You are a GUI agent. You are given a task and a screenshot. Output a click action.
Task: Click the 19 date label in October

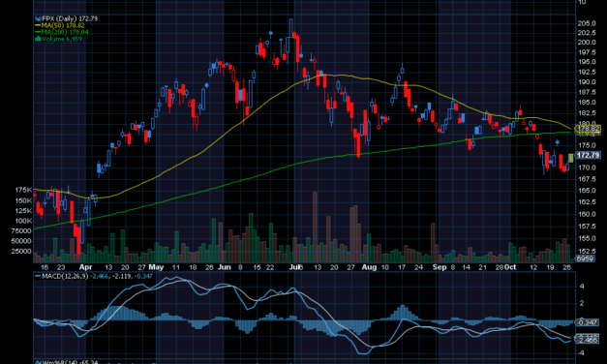(x=550, y=267)
